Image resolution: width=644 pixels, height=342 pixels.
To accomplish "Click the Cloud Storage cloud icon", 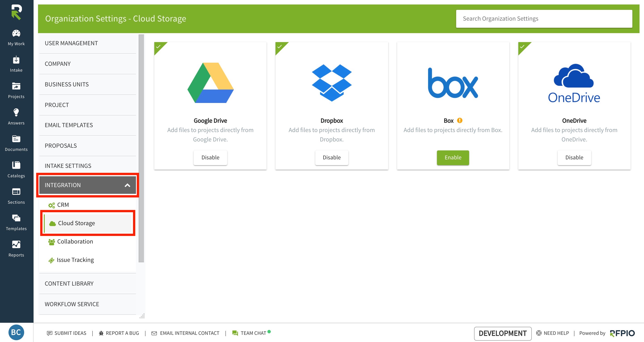I will (53, 223).
